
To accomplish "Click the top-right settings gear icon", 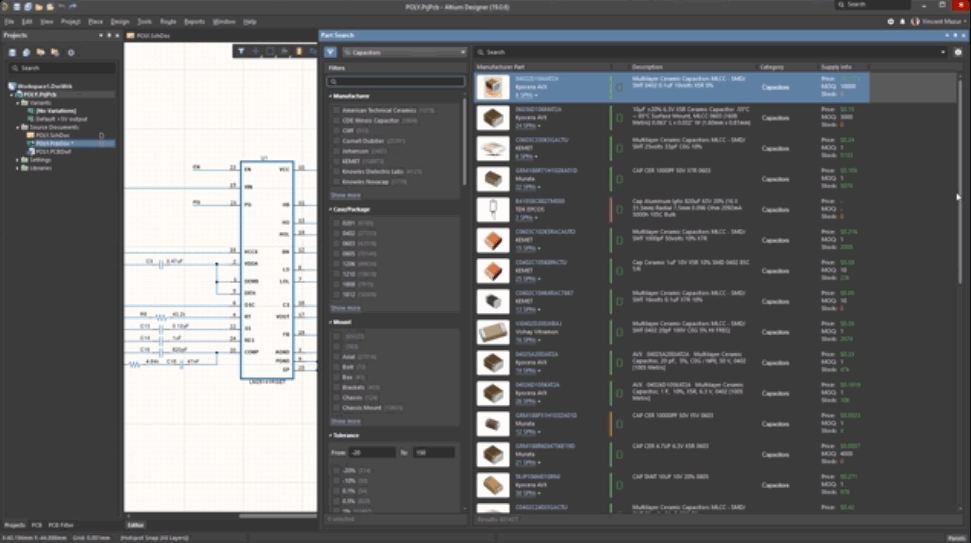I will click(x=891, y=21).
